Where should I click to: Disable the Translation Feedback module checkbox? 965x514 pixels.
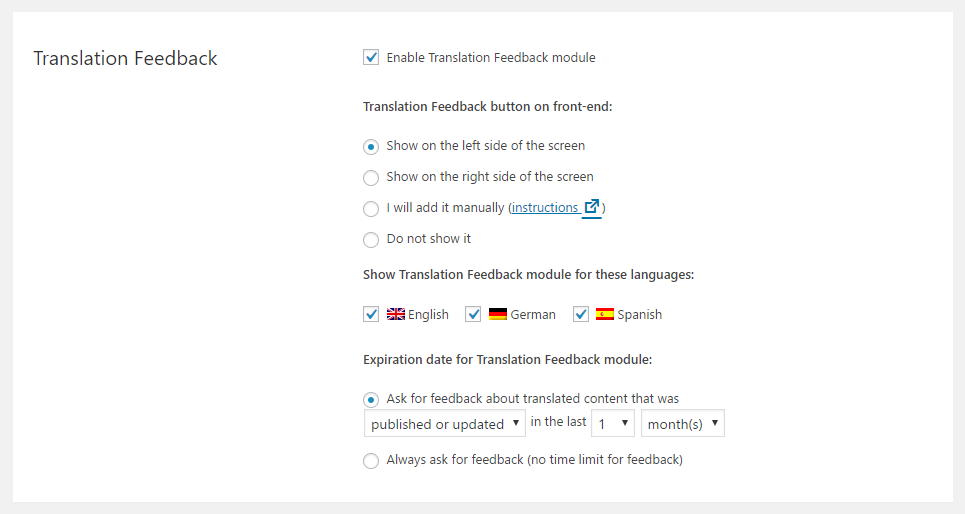pyautogui.click(x=370, y=57)
